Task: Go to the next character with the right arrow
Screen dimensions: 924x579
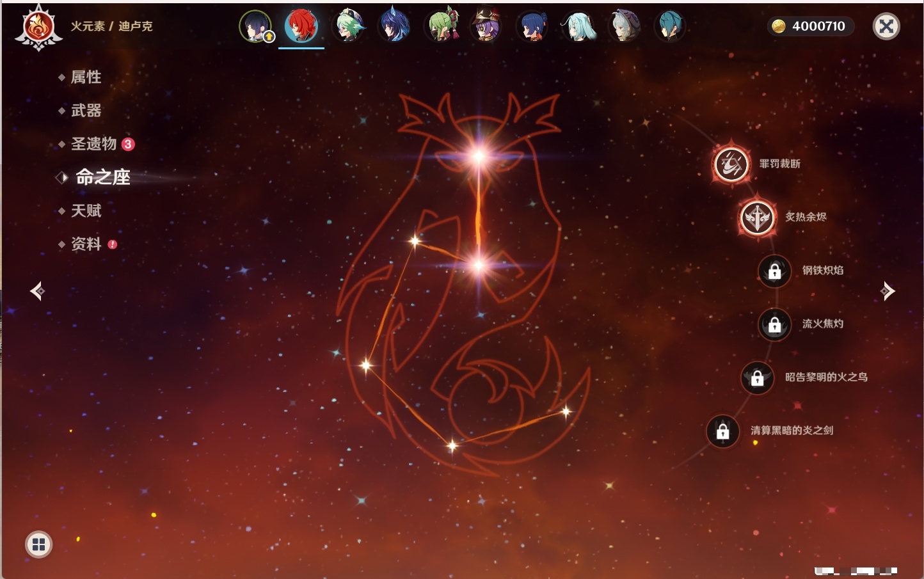Action: pyautogui.click(x=887, y=291)
